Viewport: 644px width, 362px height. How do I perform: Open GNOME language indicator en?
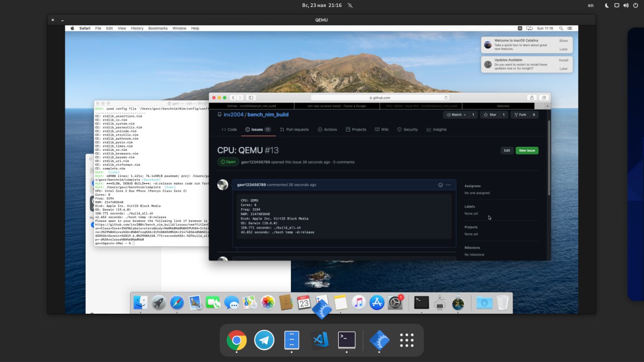591,5
